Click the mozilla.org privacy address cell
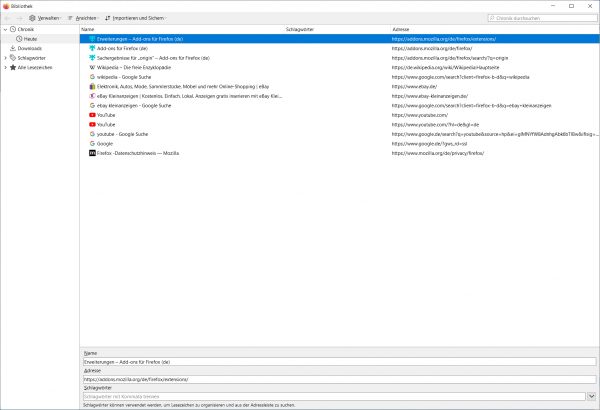Screen dimensions: 600x410 click(438, 153)
